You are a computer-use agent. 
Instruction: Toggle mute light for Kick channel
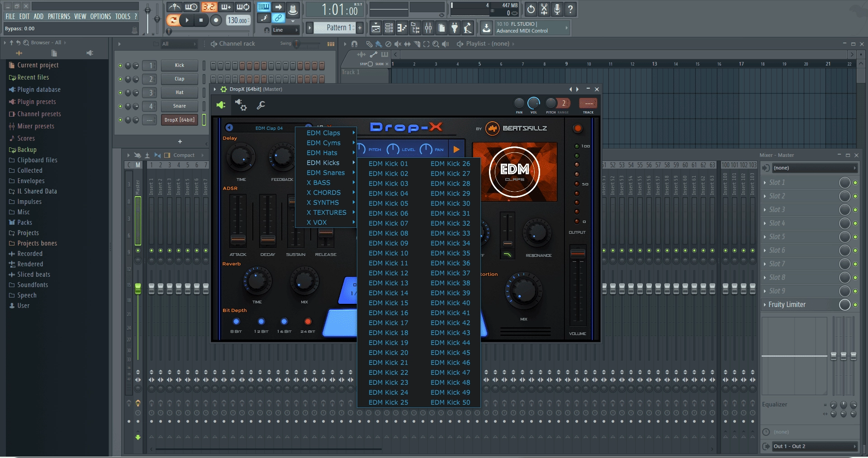[120, 66]
